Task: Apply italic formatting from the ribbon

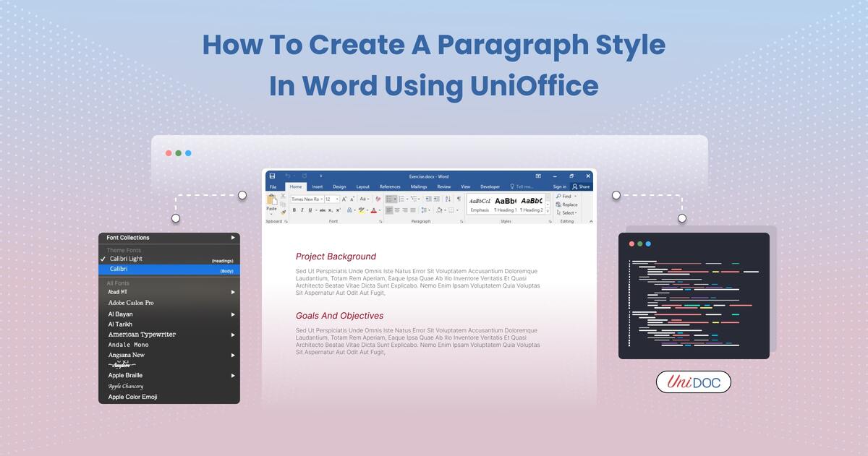Action: tap(302, 209)
